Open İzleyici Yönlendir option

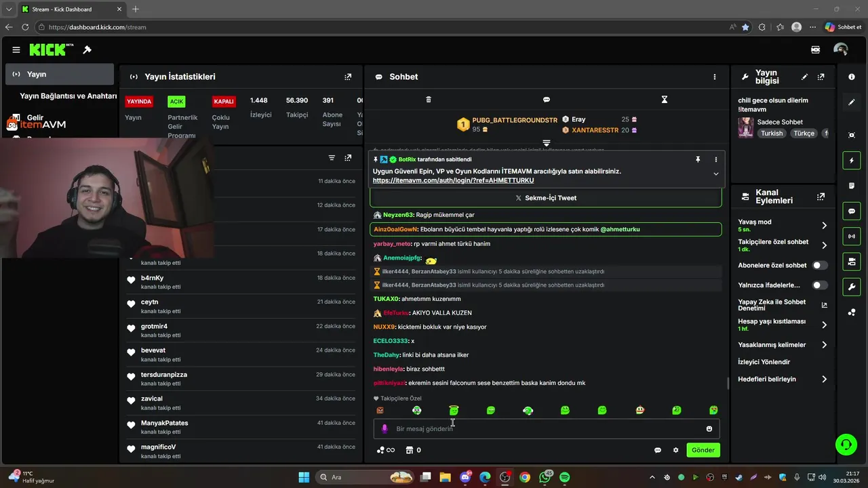tap(764, 362)
